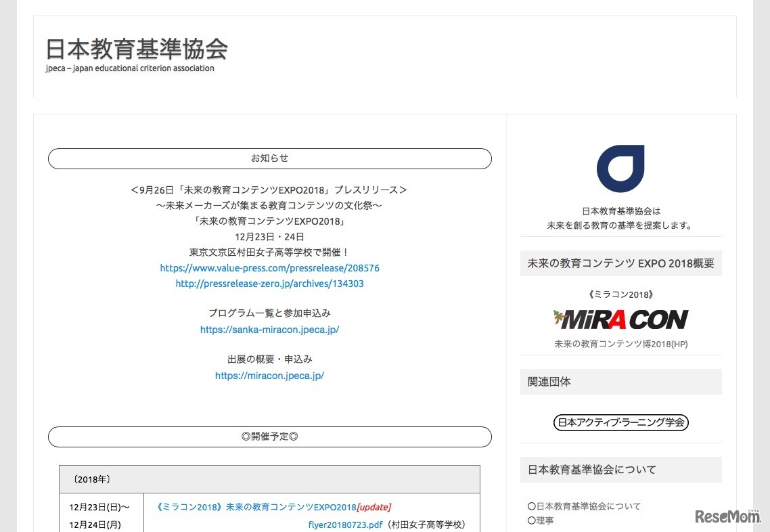This screenshot has height=532, width=770.
Task: Open the value-press.com press release link
Action: point(269,268)
